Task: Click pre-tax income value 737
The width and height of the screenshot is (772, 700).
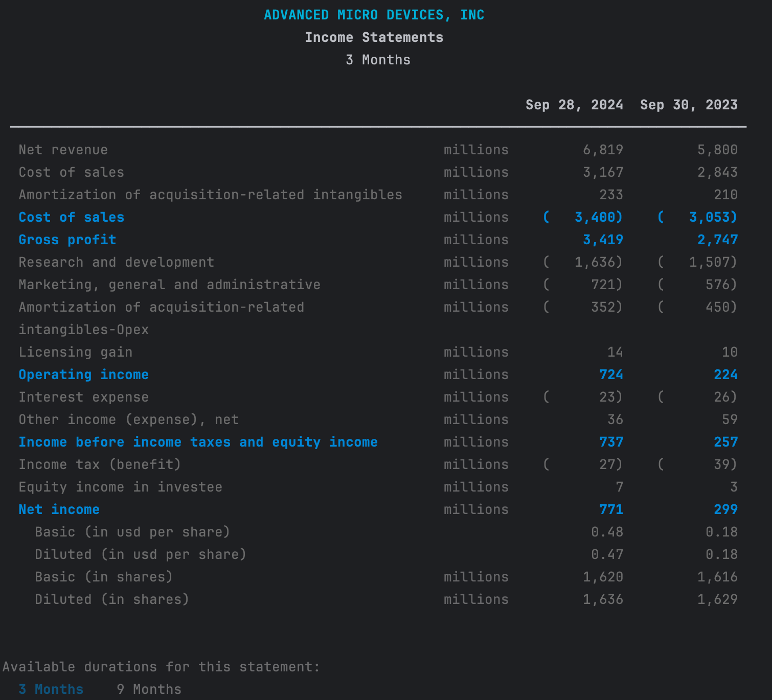Action: point(611,442)
